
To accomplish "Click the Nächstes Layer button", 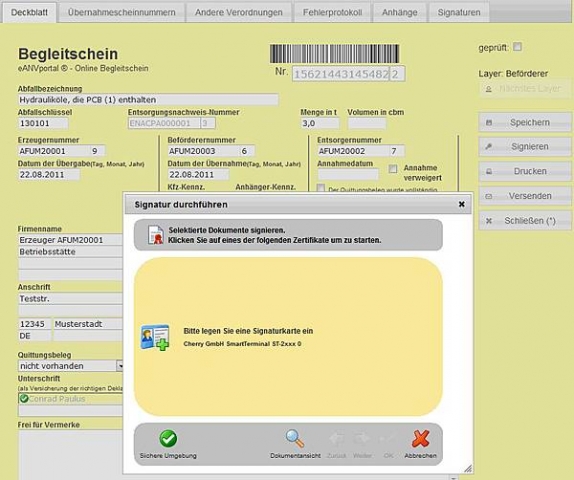I will point(525,89).
